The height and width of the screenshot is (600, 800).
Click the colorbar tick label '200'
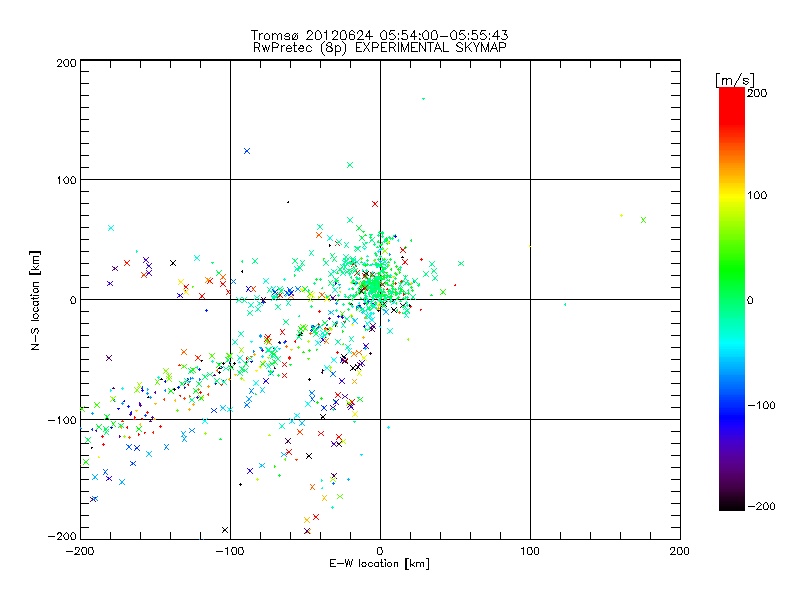(757, 93)
